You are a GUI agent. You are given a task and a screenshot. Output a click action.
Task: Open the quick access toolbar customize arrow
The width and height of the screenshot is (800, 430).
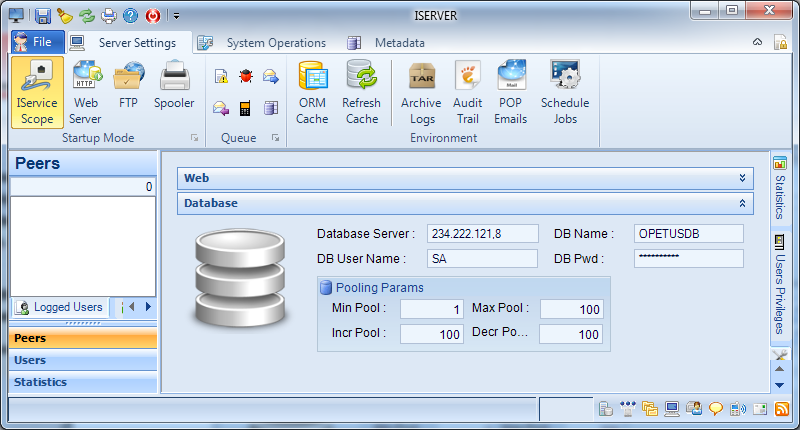click(x=176, y=16)
